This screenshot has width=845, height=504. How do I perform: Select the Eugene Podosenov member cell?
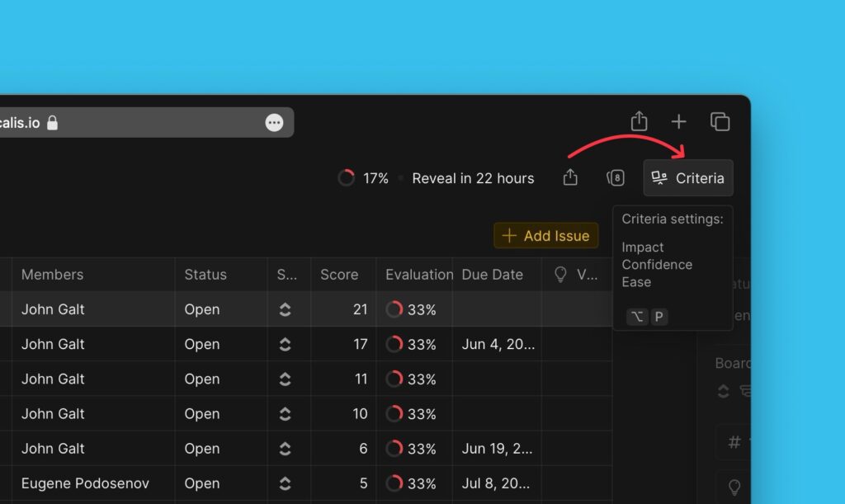(85, 483)
